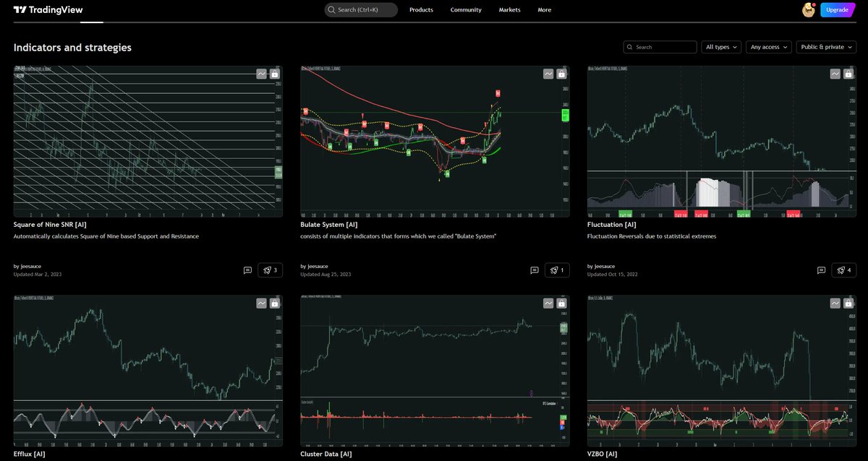This screenshot has width=868, height=461.
Task: Click indicator type icon on VZBO card
Action: [x=835, y=303]
